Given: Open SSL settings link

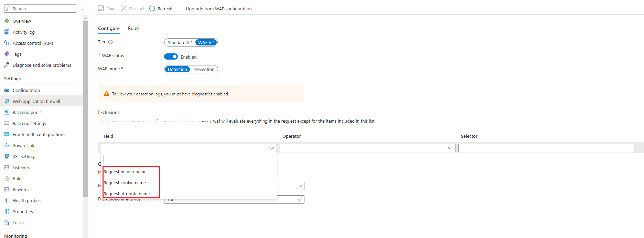Looking at the screenshot, I should pyautogui.click(x=24, y=156).
